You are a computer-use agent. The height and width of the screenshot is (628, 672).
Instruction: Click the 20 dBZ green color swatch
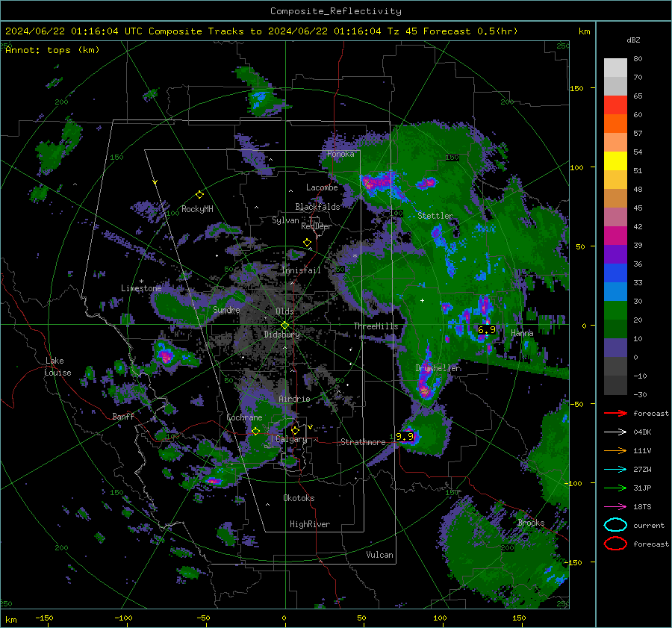(x=615, y=329)
